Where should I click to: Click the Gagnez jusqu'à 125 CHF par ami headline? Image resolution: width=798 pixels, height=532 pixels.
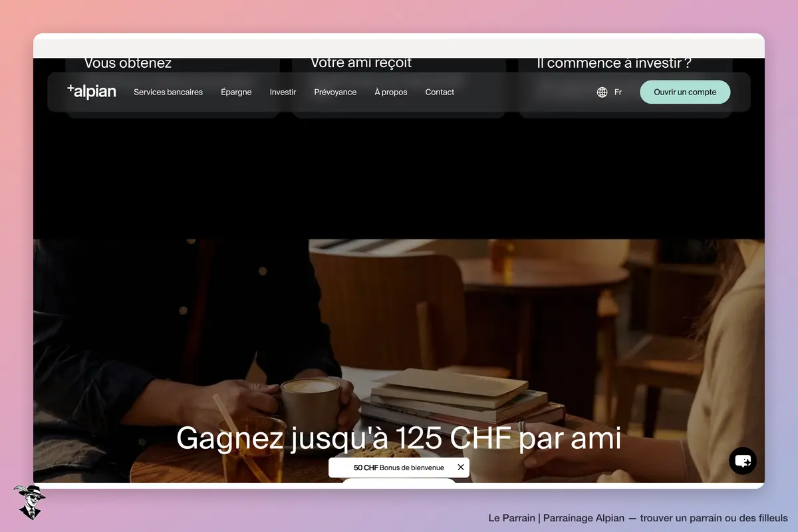pos(399,438)
